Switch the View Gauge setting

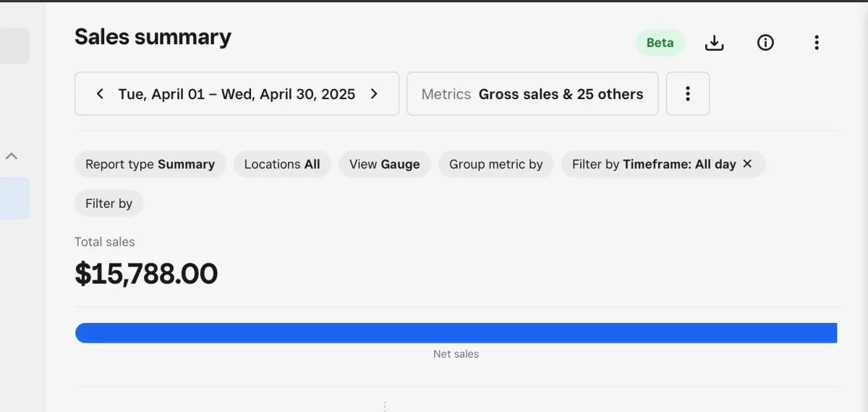coord(384,164)
